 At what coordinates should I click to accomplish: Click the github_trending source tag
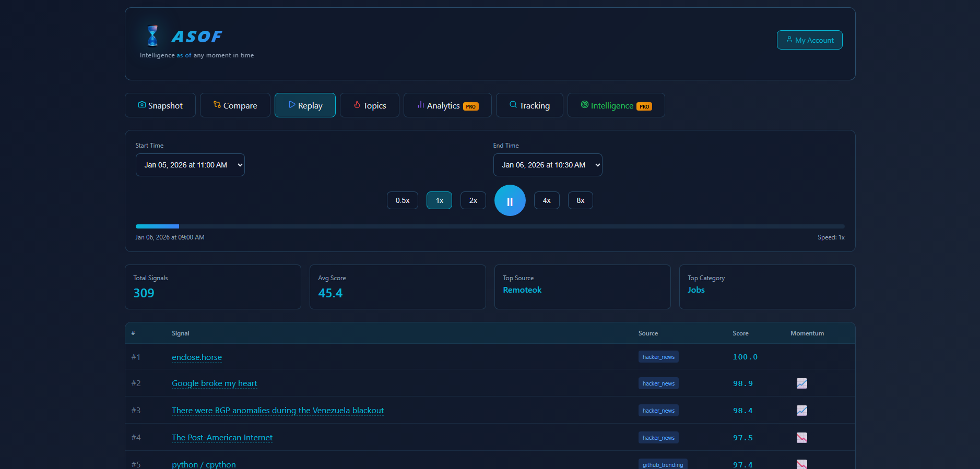tap(663, 464)
